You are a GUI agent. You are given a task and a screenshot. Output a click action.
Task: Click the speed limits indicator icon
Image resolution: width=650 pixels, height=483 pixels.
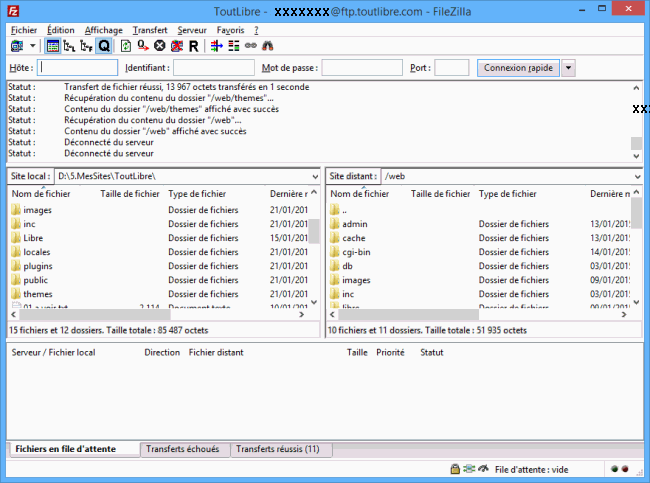pos(483,469)
